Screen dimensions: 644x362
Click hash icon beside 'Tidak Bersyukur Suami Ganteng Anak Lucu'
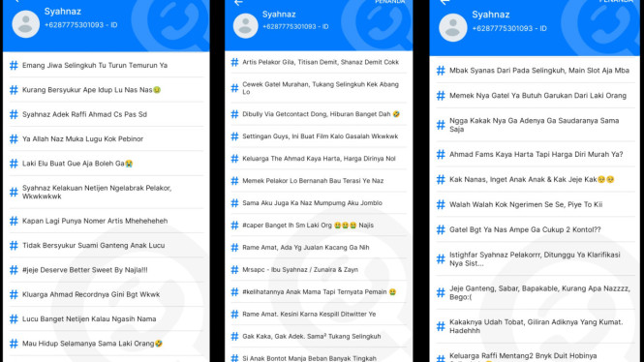click(14, 246)
